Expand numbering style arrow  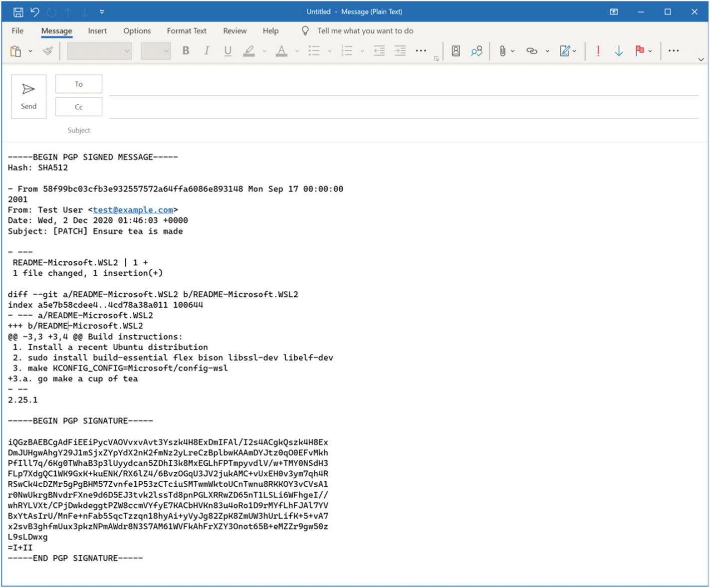(362, 51)
